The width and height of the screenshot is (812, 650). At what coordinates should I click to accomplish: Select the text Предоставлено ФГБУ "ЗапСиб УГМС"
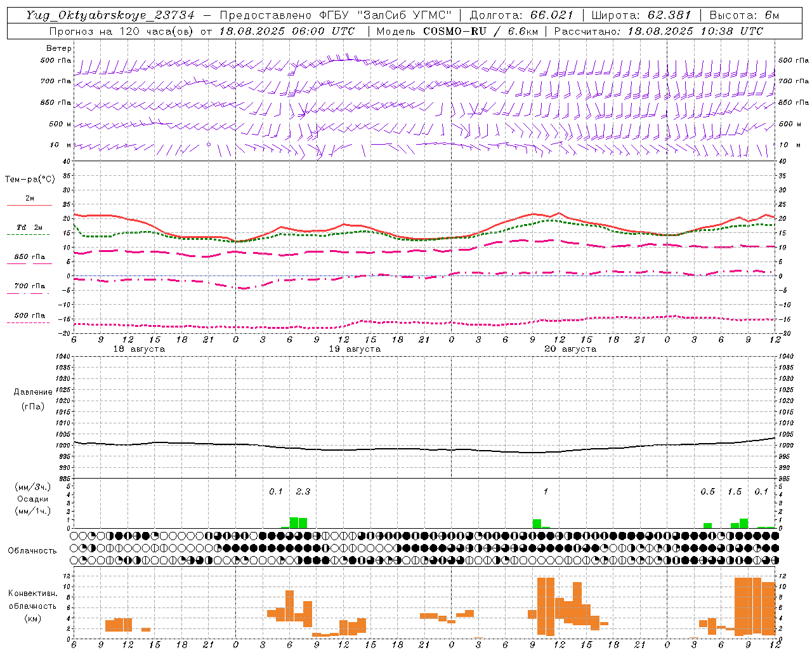click(x=336, y=15)
